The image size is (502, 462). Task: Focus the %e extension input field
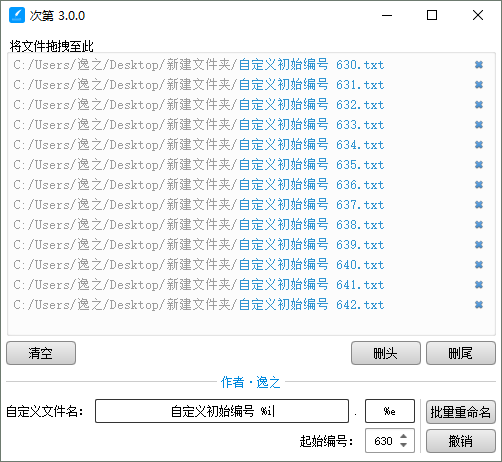390,411
